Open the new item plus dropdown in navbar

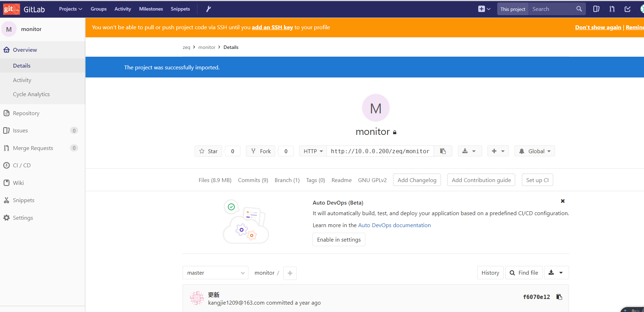[484, 9]
